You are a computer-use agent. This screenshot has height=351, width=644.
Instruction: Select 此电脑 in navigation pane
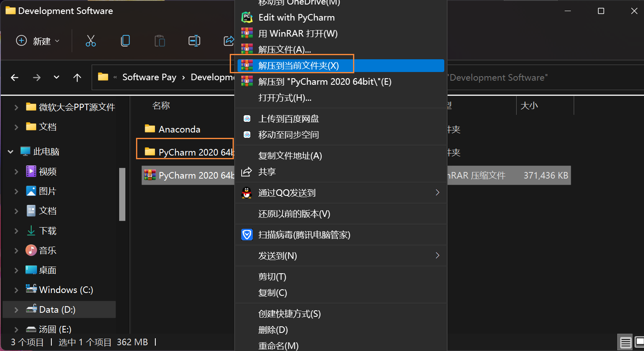coord(40,151)
